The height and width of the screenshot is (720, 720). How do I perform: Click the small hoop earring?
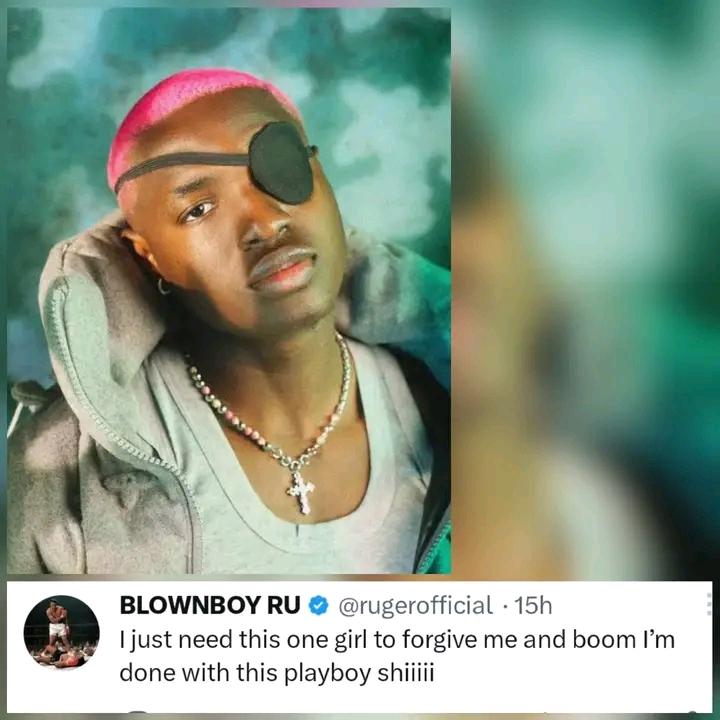(163, 287)
